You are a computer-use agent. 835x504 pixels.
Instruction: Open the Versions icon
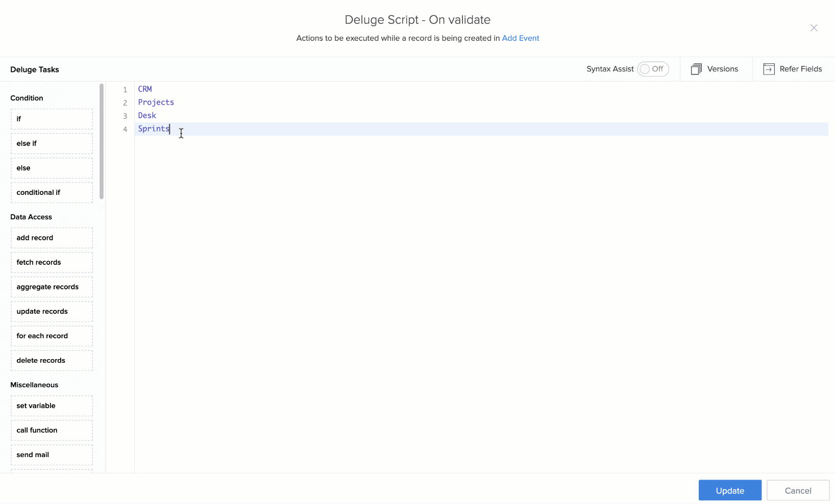[696, 69]
